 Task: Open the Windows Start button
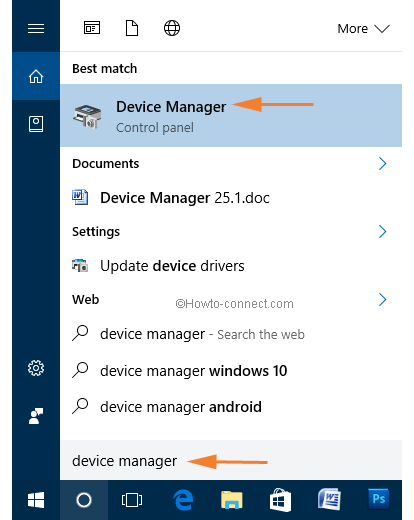[x=36, y=500]
